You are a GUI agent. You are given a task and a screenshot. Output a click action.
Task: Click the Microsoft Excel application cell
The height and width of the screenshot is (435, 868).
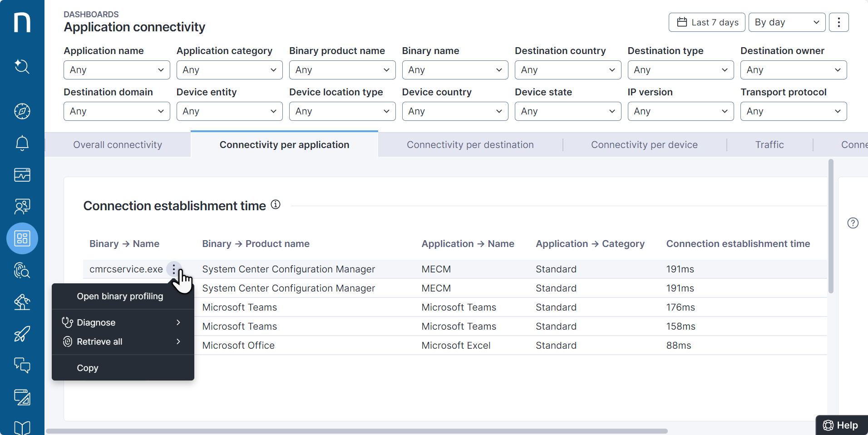click(456, 346)
